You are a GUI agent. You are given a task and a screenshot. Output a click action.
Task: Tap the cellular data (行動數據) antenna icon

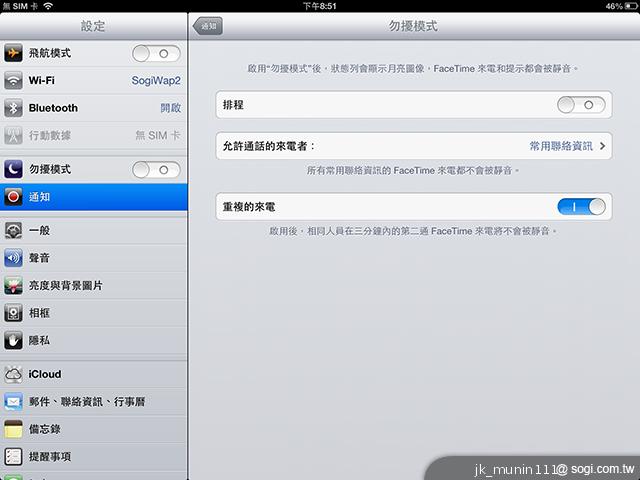(x=13, y=136)
